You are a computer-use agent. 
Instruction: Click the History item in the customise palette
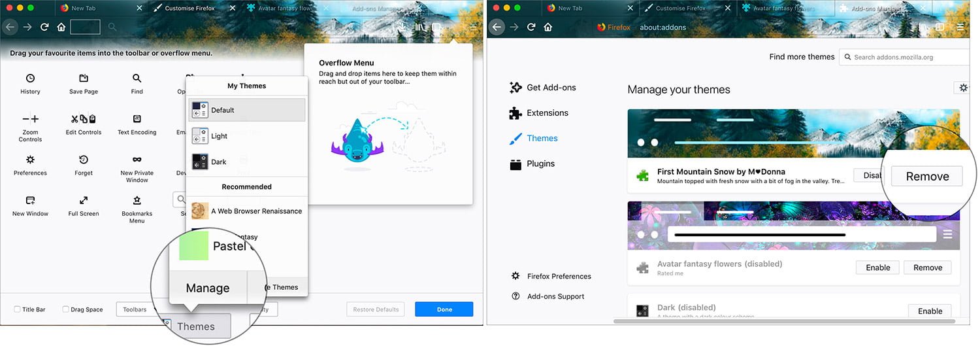30,84
